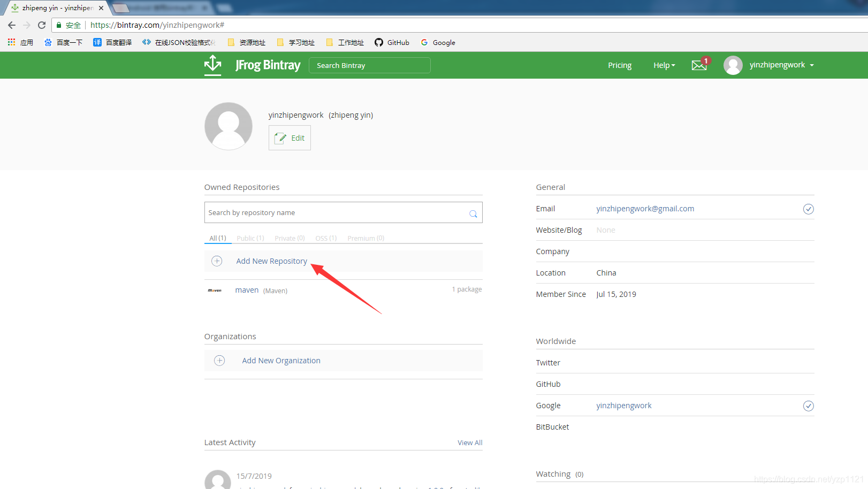
Task: Click the browser forward arrow
Action: tap(27, 25)
